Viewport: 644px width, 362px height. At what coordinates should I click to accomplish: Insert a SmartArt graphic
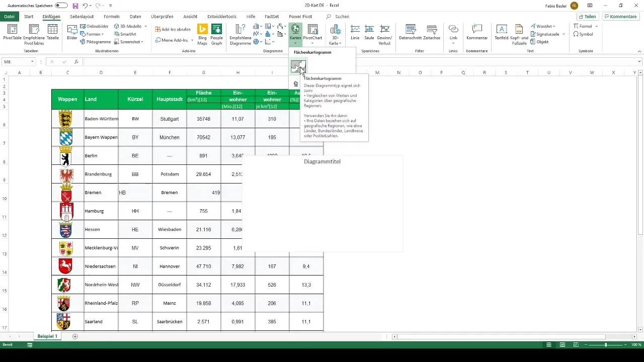click(x=125, y=34)
